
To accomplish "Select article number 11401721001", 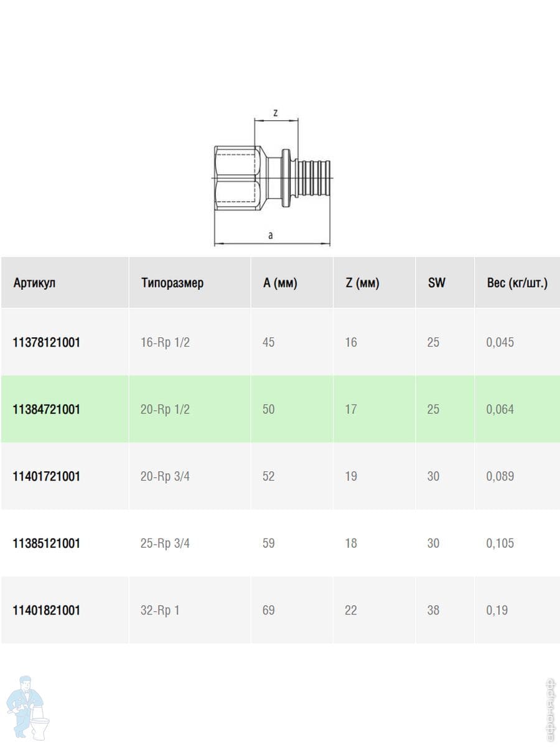I will pyautogui.click(x=47, y=476).
